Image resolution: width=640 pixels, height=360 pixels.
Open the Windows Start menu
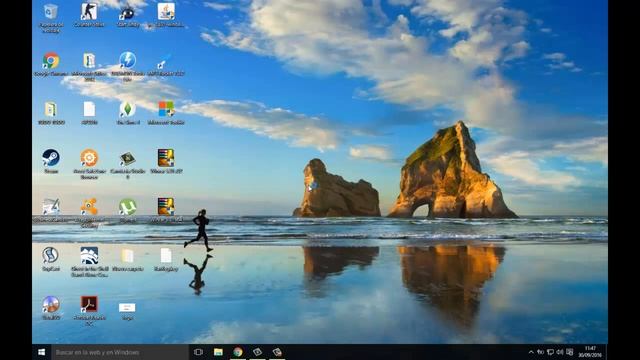[42, 352]
